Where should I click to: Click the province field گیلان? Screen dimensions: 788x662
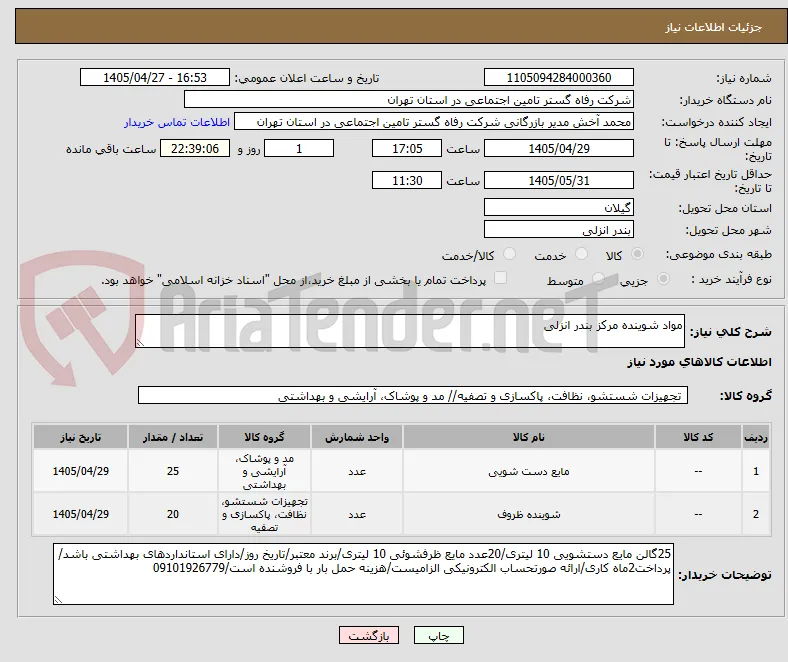[x=559, y=207]
